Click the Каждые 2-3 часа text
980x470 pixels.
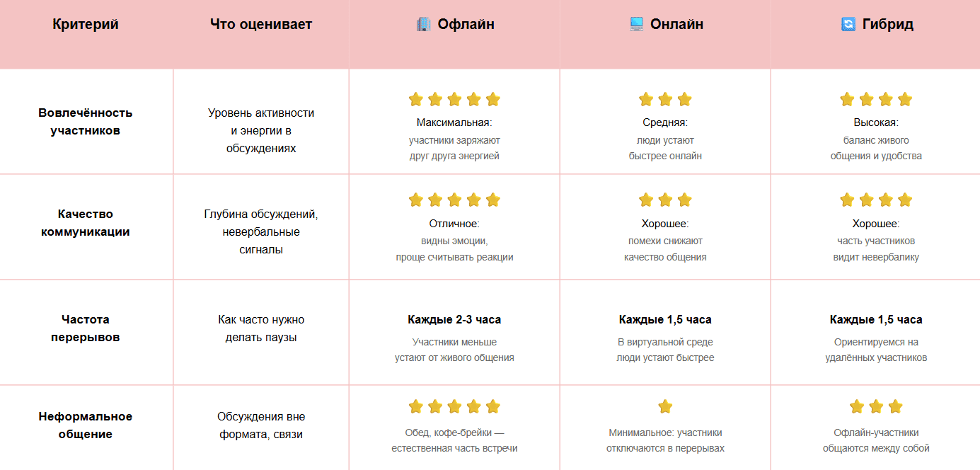tap(454, 320)
